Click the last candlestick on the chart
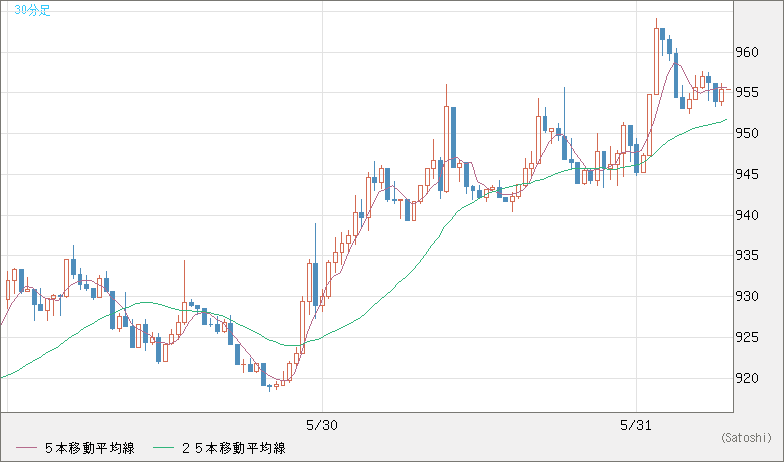The height and width of the screenshot is (462, 784). click(722, 94)
